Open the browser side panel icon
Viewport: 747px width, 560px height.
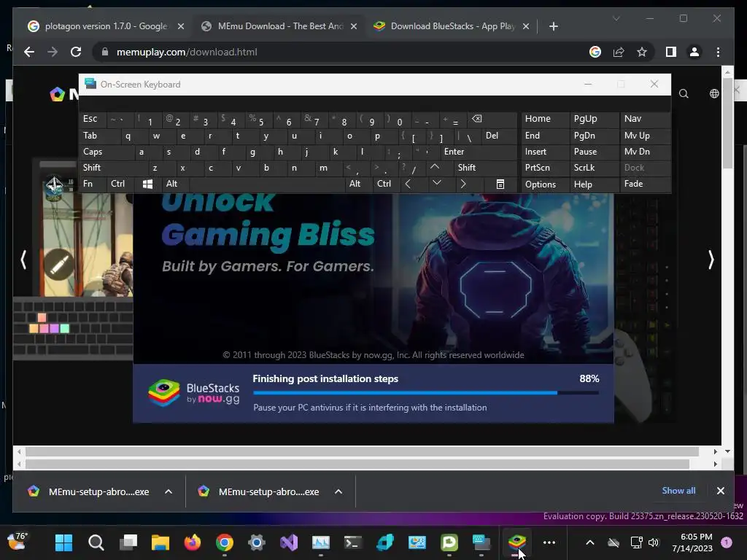point(671,52)
